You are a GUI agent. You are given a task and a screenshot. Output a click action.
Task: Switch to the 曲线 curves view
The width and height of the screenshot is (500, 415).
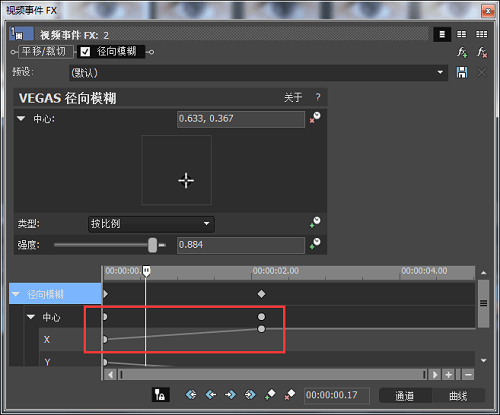[458, 396]
